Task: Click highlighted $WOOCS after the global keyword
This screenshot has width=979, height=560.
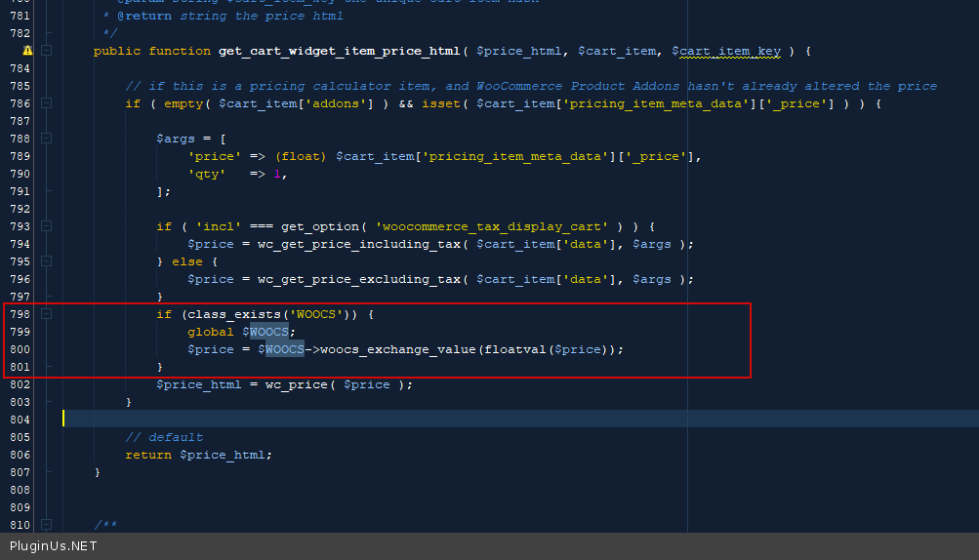Action: coord(268,332)
